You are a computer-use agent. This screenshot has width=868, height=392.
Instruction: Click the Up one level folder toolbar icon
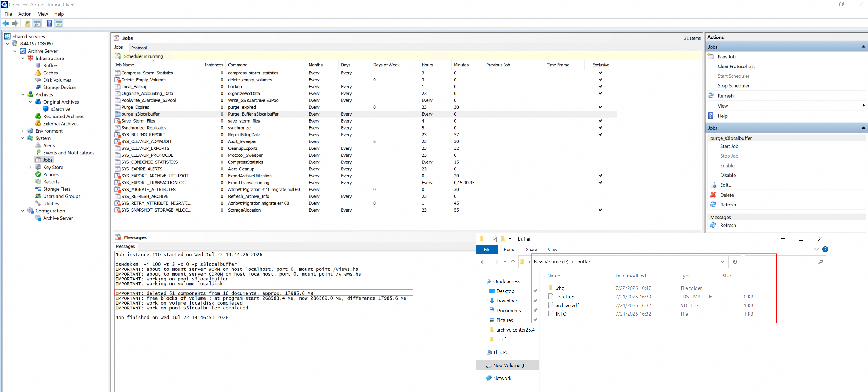click(27, 24)
